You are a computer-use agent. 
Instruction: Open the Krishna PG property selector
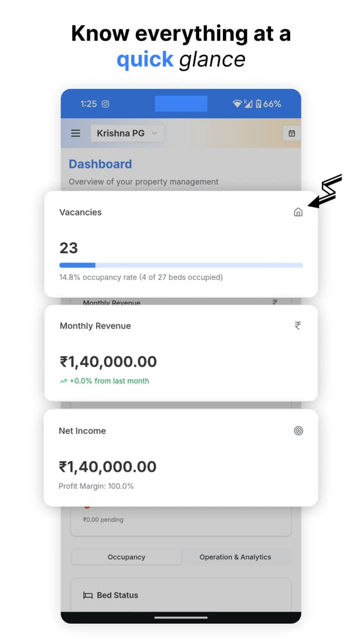pos(119,133)
